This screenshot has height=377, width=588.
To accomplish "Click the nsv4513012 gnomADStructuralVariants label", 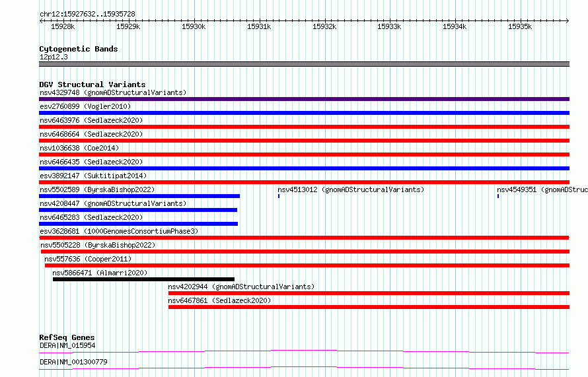I will pyautogui.click(x=351, y=189).
